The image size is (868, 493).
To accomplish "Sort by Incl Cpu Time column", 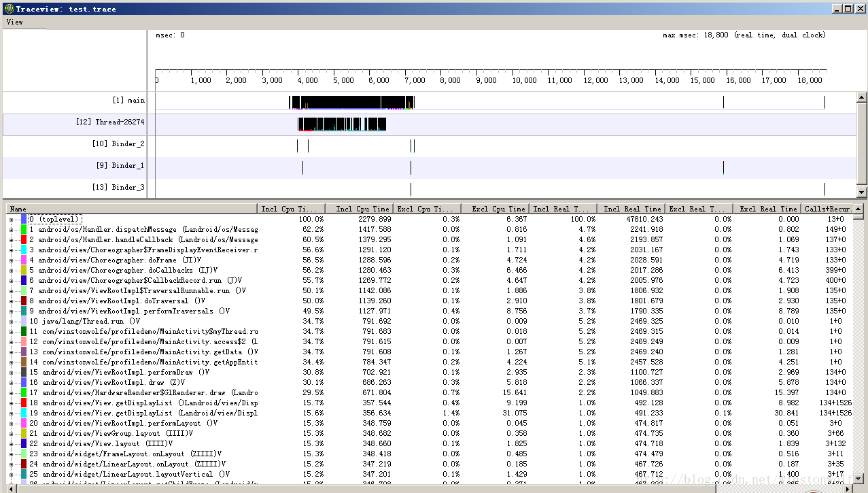I will pos(359,209).
